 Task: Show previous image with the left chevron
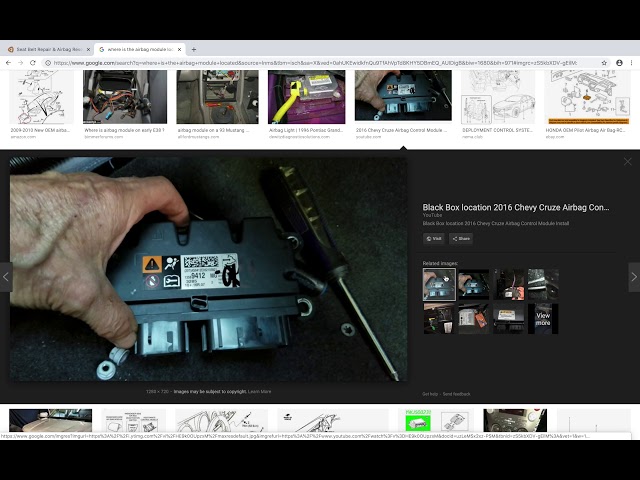click(x=6, y=277)
